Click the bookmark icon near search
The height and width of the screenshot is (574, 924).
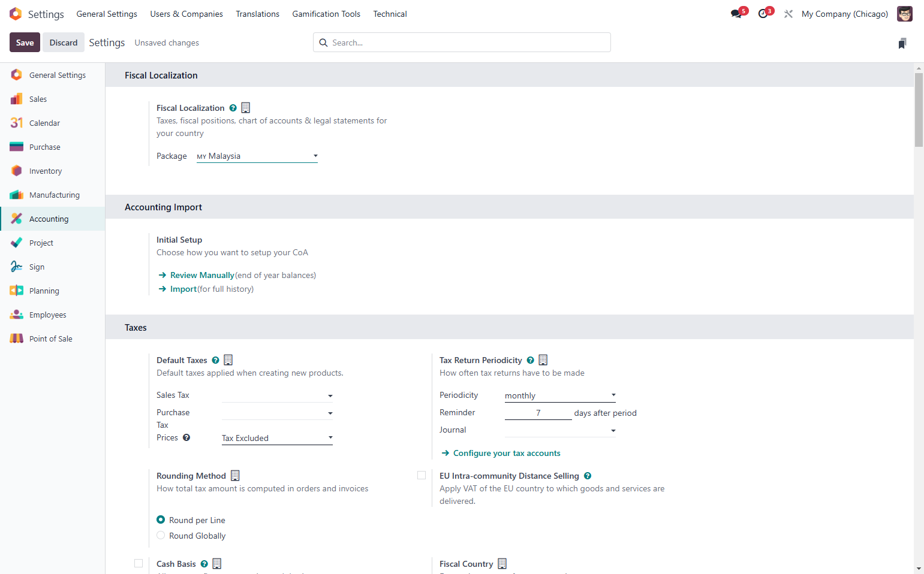pyautogui.click(x=902, y=43)
